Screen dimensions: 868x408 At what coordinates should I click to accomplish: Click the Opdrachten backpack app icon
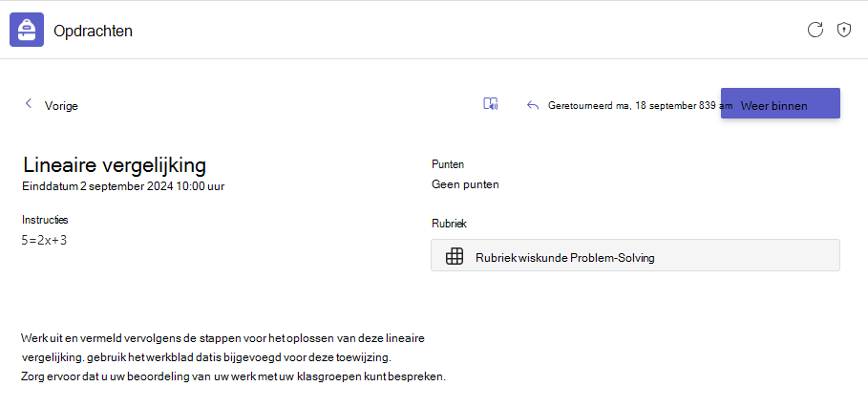27,30
